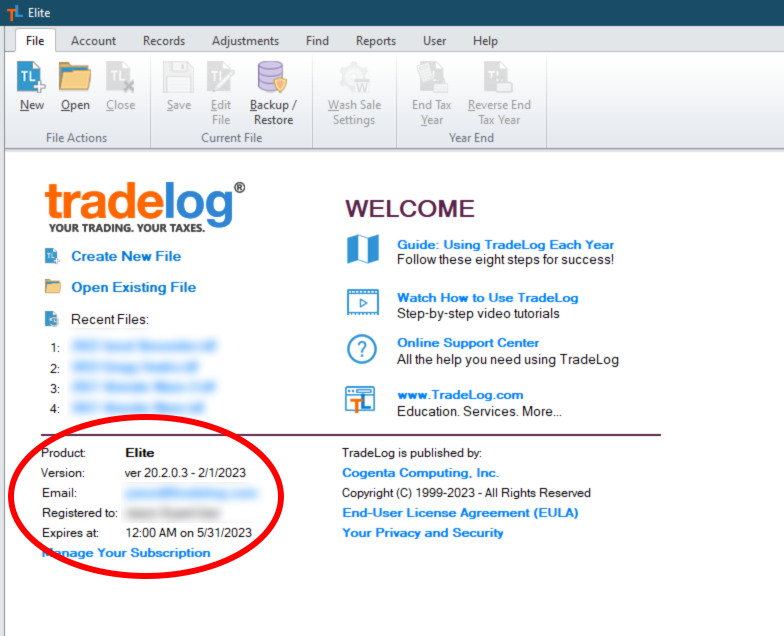Click the version text ver 20.2.0.3 - 2/1/2023
Image resolution: width=784 pixels, height=636 pixels.
[185, 472]
